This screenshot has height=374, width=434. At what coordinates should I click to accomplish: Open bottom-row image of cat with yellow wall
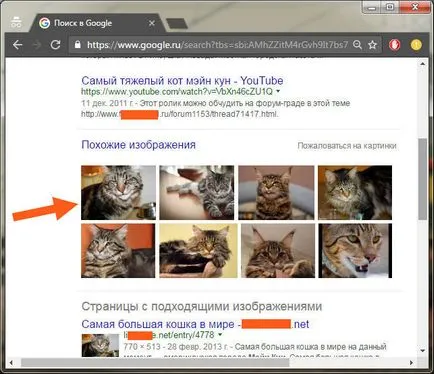point(198,250)
